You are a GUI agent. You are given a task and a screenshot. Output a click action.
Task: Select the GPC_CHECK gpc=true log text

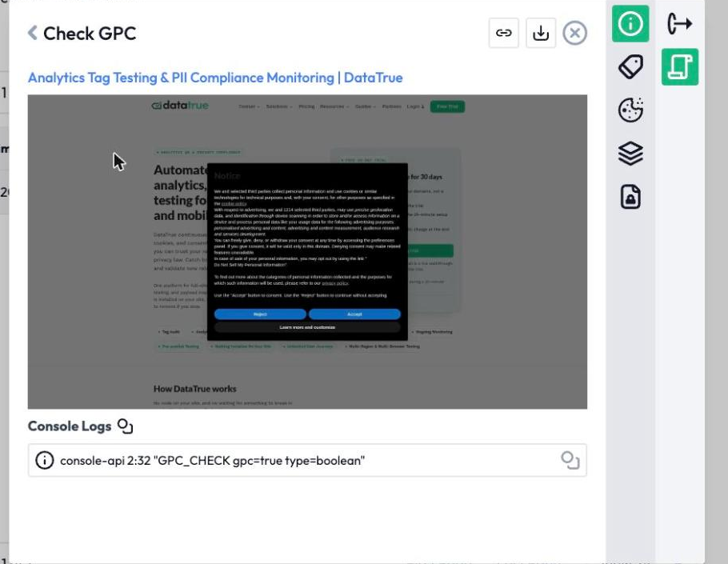[213, 461]
